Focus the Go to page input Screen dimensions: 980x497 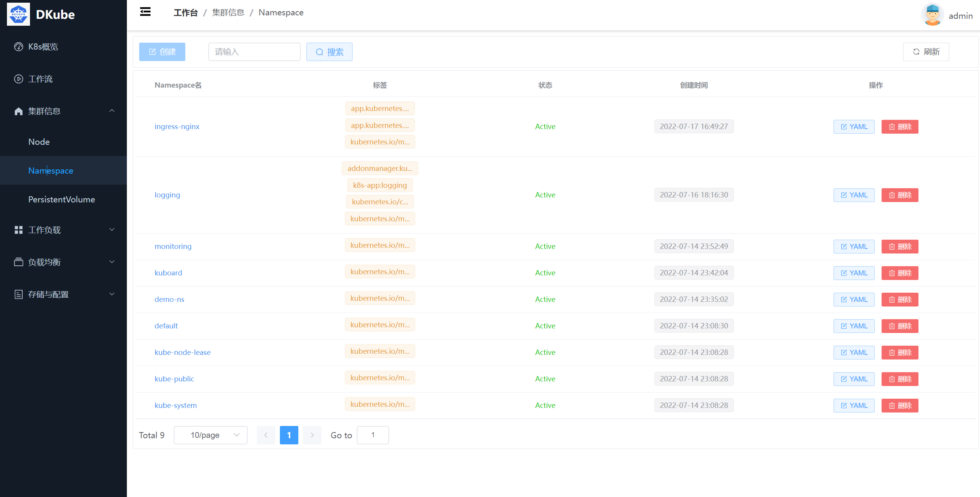pos(373,435)
